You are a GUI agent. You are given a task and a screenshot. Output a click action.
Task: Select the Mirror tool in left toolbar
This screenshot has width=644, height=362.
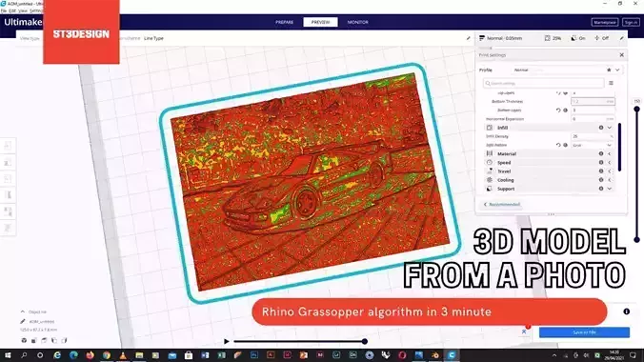click(x=8, y=195)
